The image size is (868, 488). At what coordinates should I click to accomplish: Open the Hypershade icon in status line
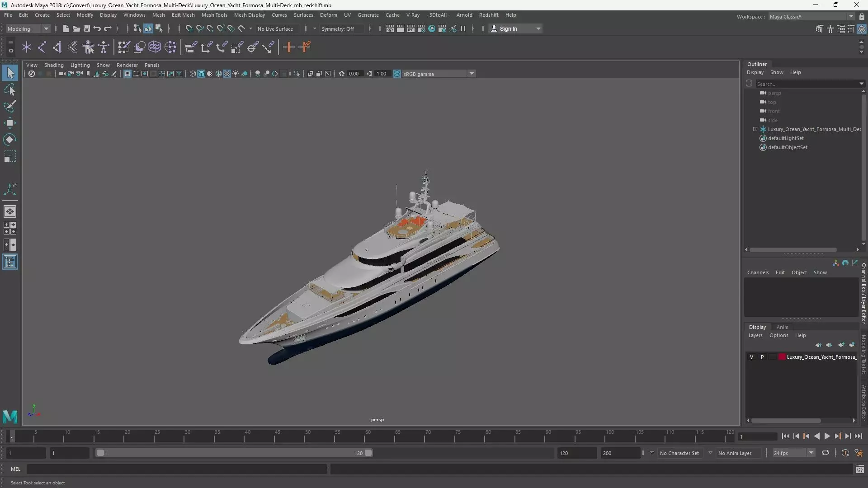tap(432, 28)
